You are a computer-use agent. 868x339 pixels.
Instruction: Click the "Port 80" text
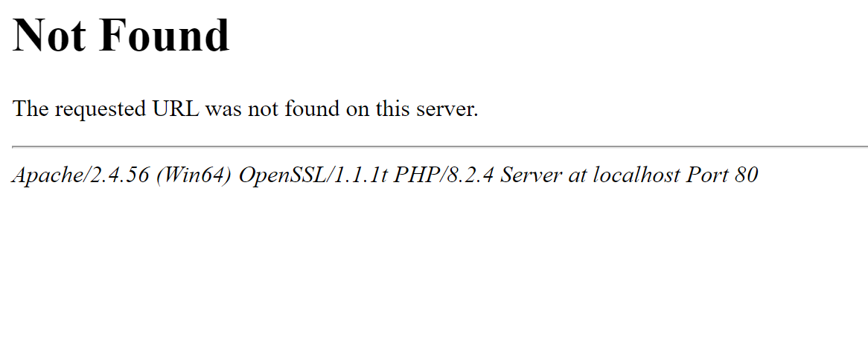point(721,175)
